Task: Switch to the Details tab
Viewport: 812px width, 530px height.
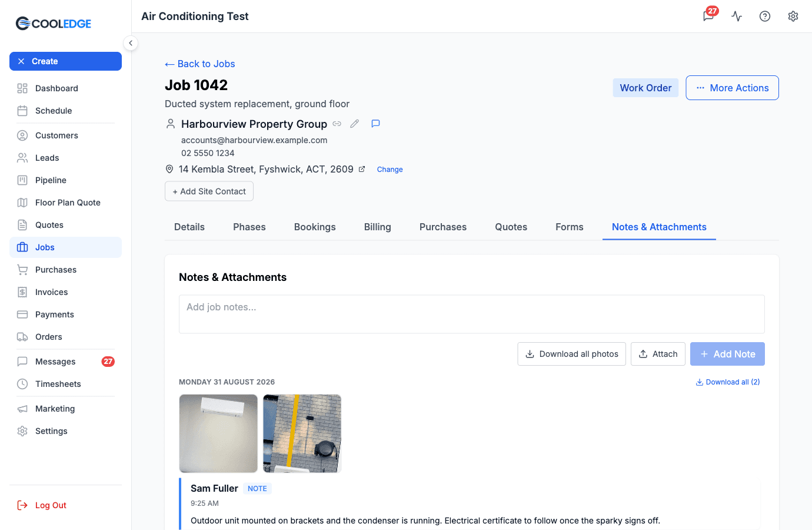Action: (189, 227)
